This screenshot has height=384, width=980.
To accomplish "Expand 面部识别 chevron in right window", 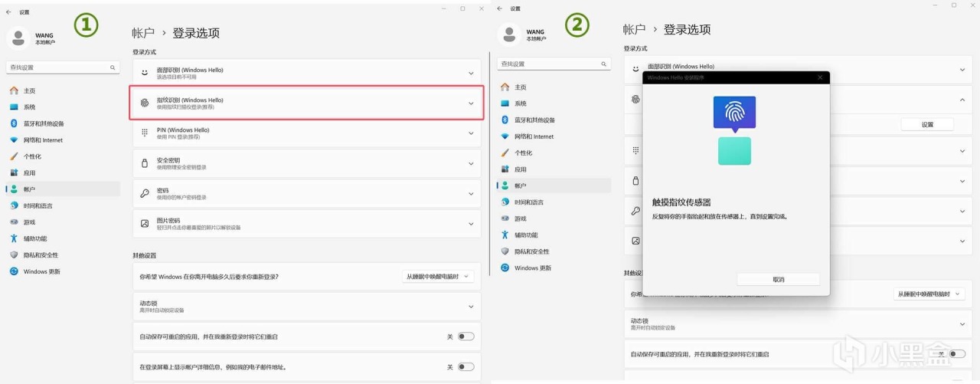I will [x=962, y=70].
